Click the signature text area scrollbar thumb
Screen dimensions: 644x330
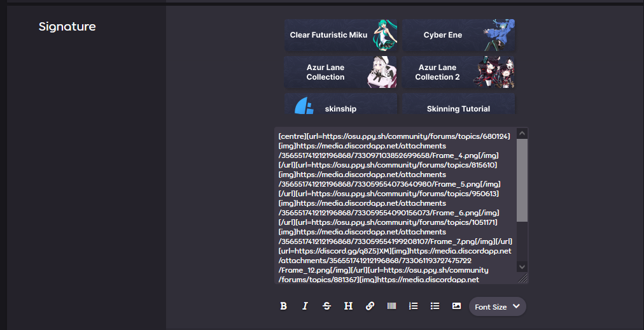point(522,180)
